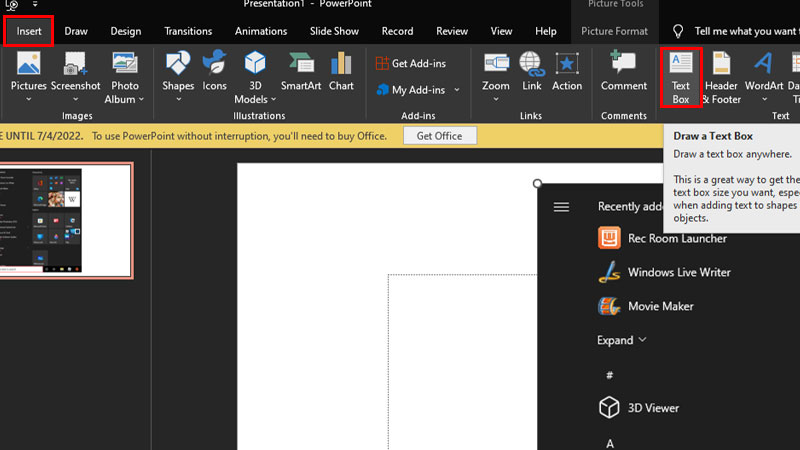The height and width of the screenshot is (450, 800).
Task: Open the Record tab
Action: 397,31
